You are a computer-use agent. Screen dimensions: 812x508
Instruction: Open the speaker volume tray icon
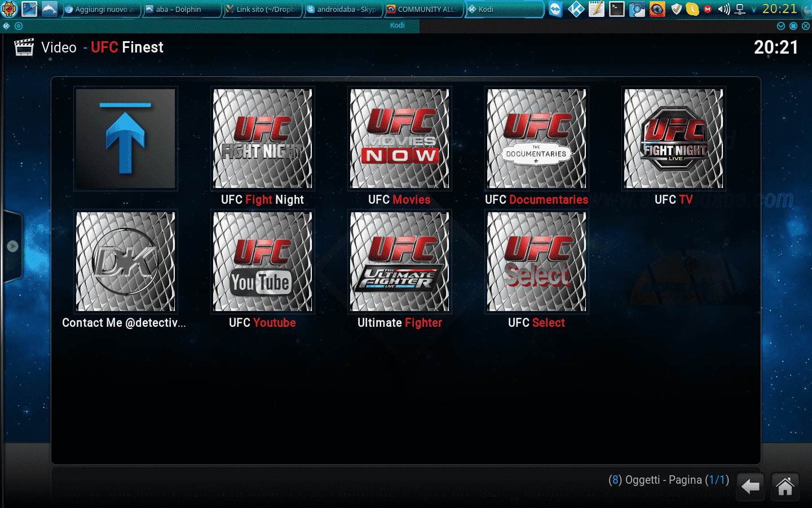click(x=724, y=9)
